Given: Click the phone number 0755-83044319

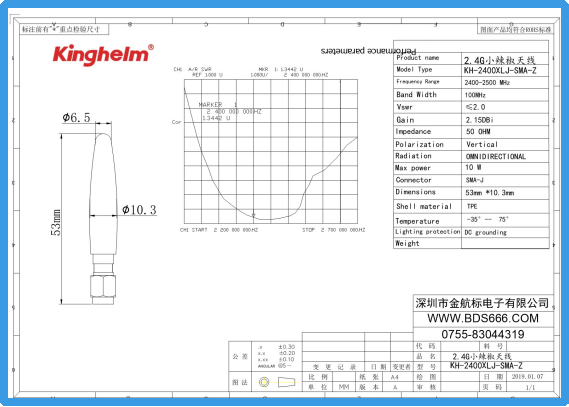Looking at the screenshot, I should [483, 334].
